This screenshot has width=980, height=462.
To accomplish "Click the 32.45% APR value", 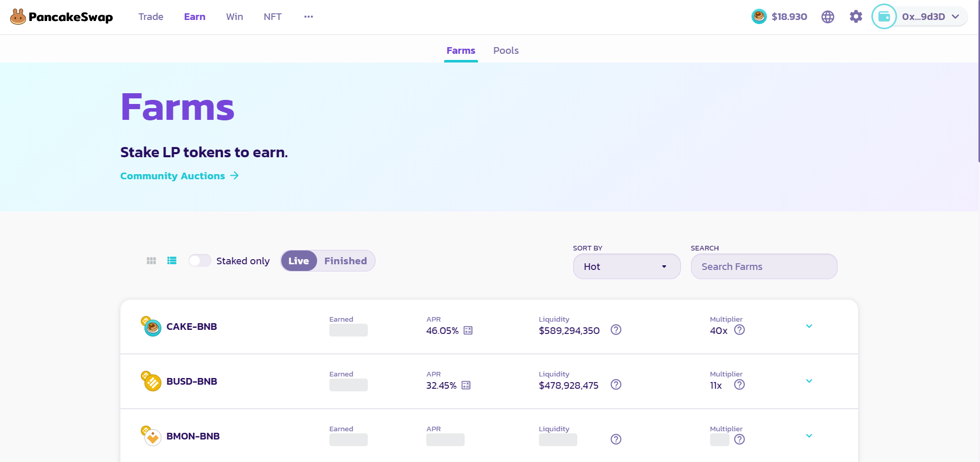I will coord(441,386).
